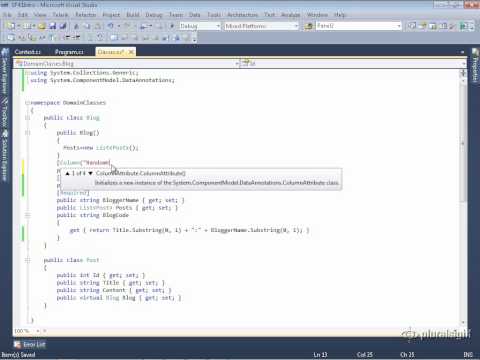Open the Architecture menu
This screenshot has height=360, width=480.
click(242, 15)
